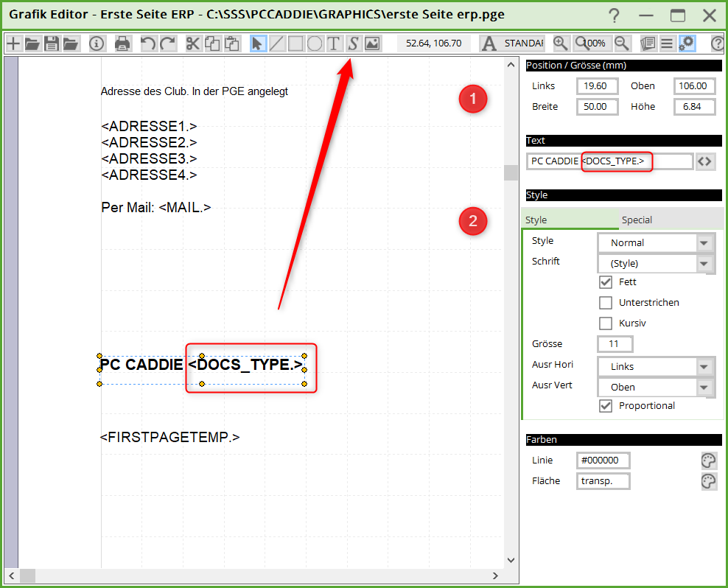
Task: Toggle the Fett checkbox
Action: (606, 282)
